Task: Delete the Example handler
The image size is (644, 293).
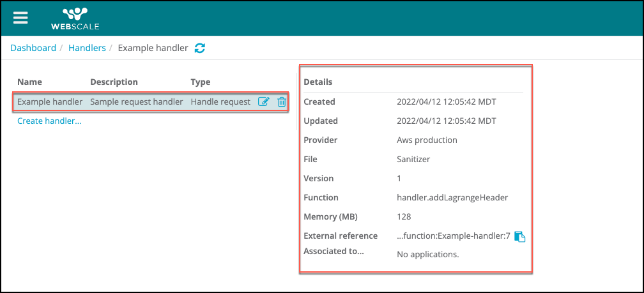Action: click(x=281, y=101)
